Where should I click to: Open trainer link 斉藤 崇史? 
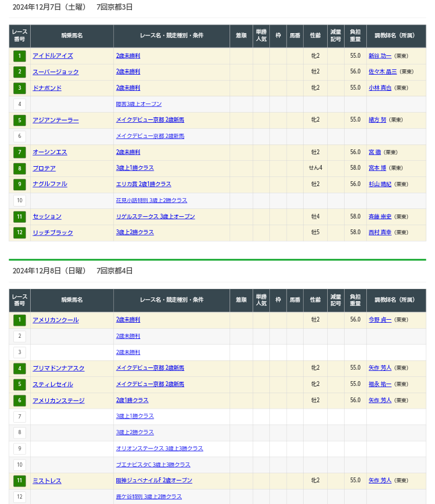[x=380, y=217]
